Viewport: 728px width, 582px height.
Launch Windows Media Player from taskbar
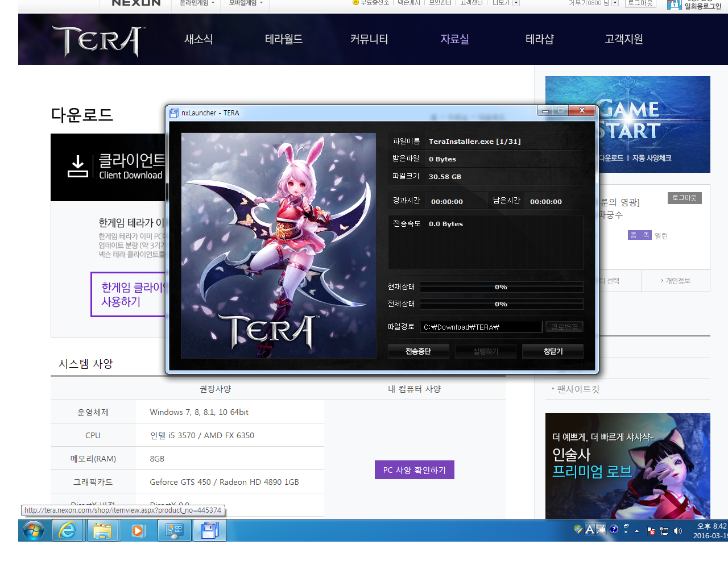coord(138,531)
